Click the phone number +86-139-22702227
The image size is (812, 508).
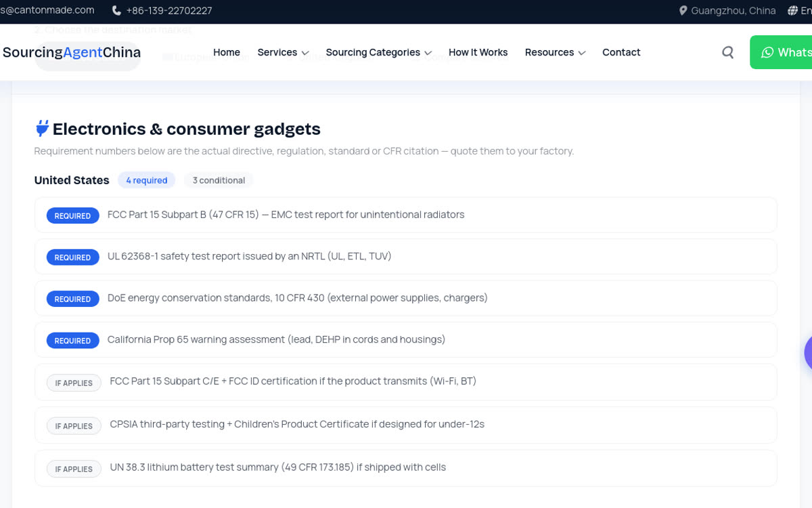coord(168,11)
